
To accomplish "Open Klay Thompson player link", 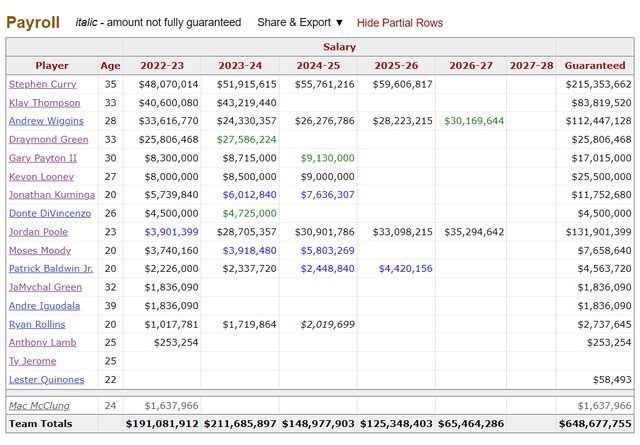I will click(44, 103).
